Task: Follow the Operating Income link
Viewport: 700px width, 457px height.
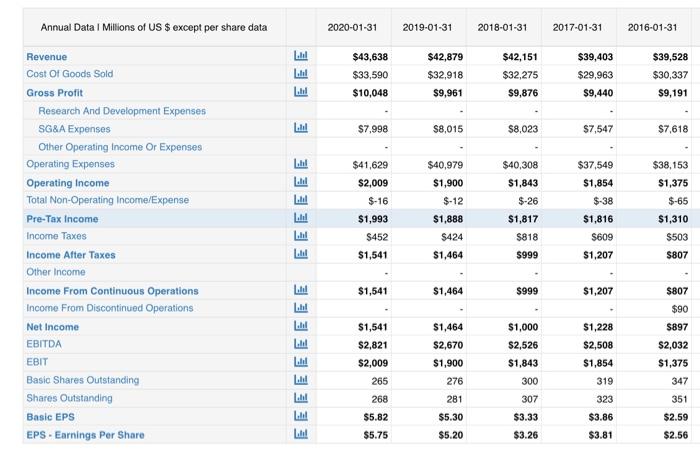Action: click(68, 183)
